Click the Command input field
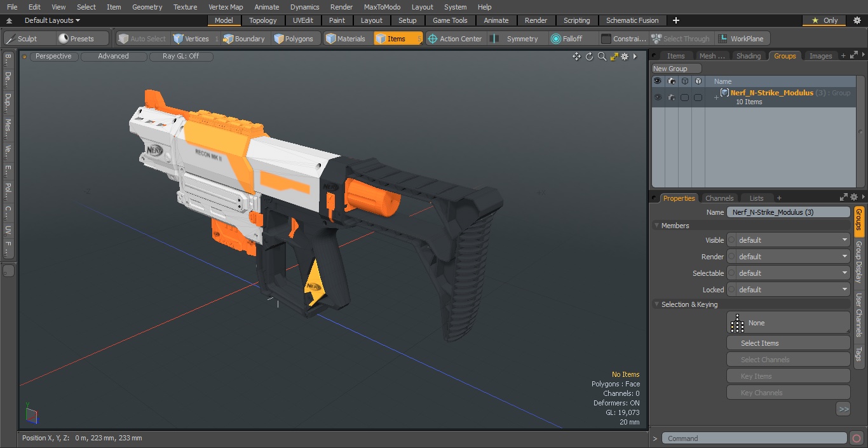Viewport: 868px width, 448px height. pyautogui.click(x=754, y=438)
